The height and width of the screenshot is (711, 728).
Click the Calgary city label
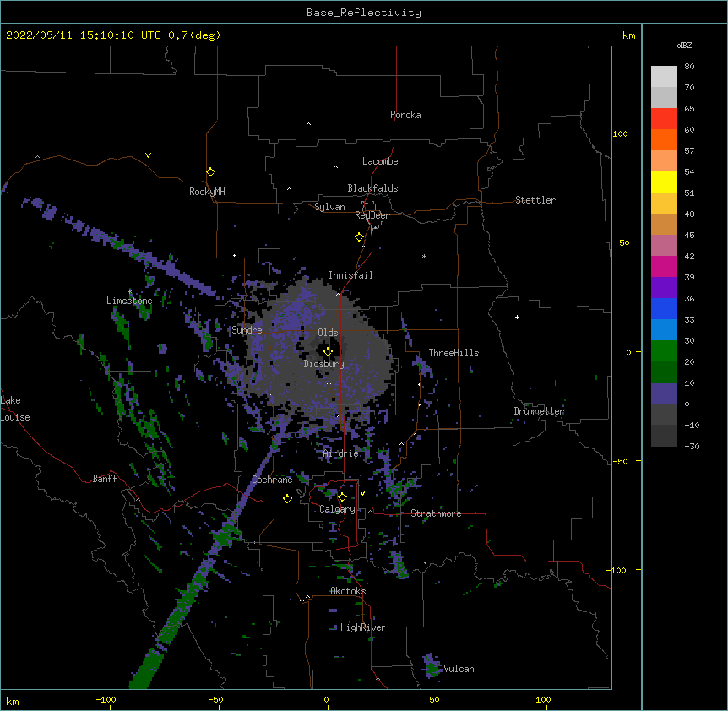tap(337, 509)
